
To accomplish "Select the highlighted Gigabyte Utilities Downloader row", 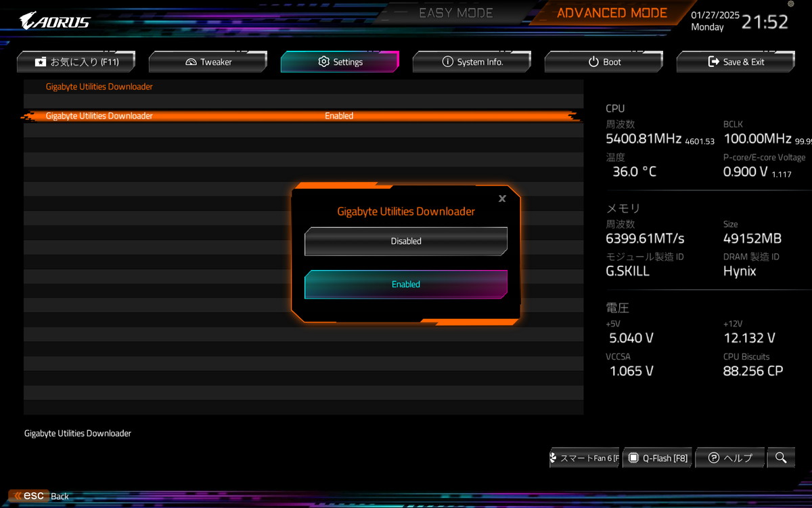I will pos(302,116).
